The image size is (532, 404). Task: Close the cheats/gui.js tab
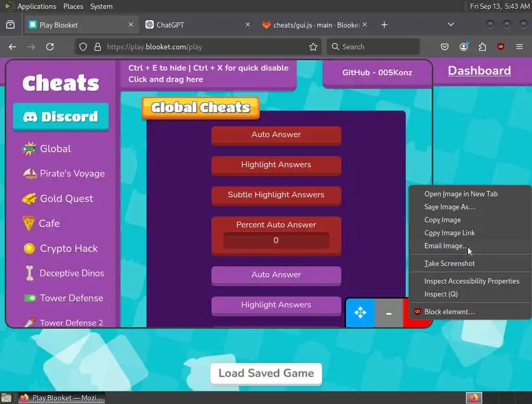[365, 25]
